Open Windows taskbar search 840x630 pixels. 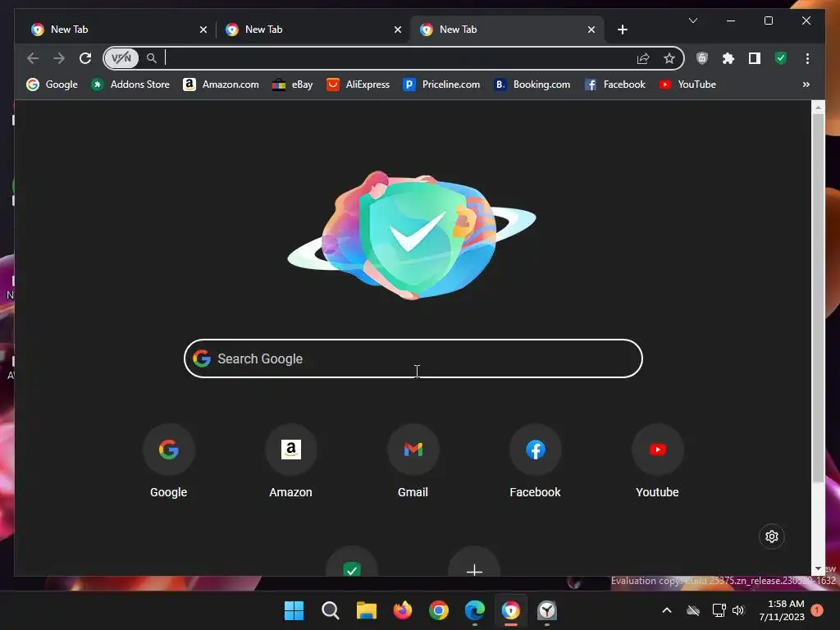pos(330,610)
